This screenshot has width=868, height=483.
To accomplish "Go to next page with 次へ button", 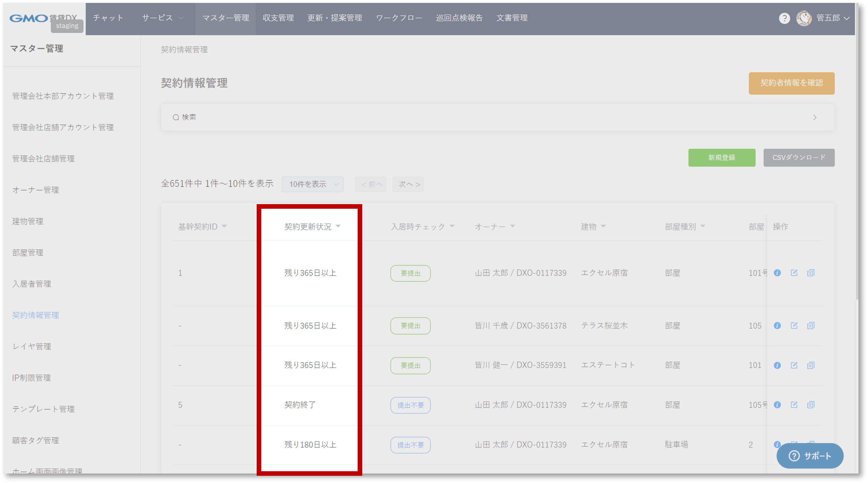I will coord(408,184).
